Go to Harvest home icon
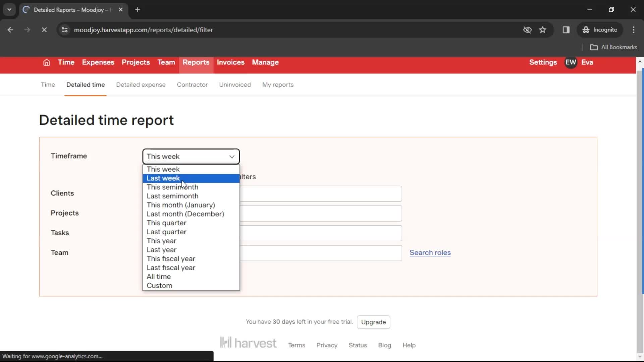644x362 pixels. [47, 62]
